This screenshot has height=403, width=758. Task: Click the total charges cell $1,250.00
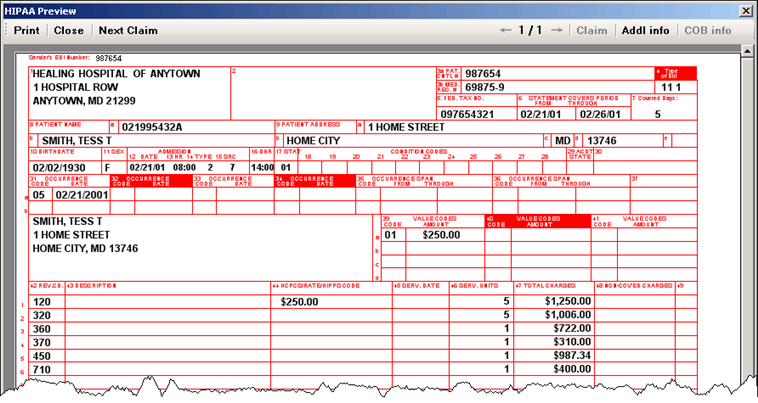562,301
